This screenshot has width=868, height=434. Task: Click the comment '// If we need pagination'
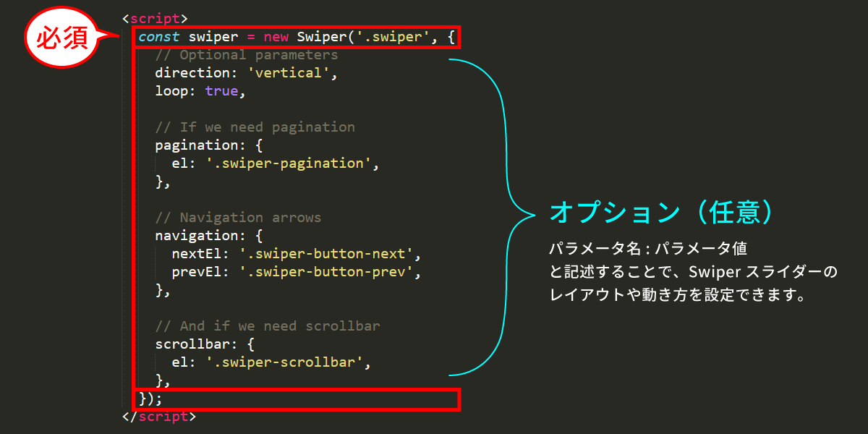pyautogui.click(x=255, y=127)
